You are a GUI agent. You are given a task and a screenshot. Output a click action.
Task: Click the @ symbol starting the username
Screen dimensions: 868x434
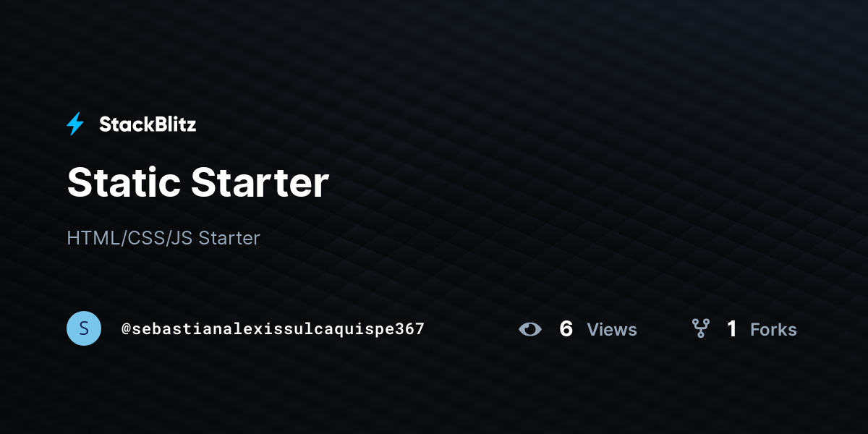[x=126, y=329]
